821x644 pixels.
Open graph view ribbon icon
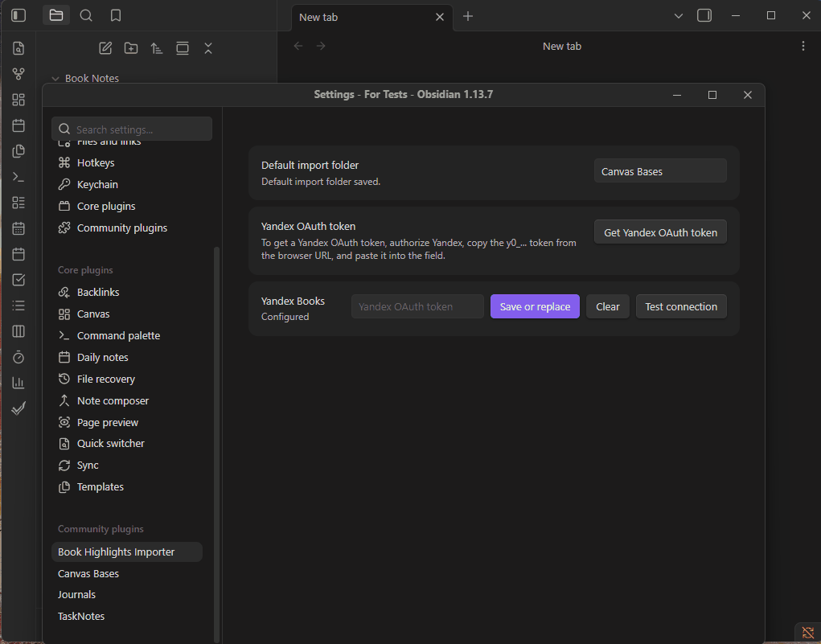click(18, 74)
